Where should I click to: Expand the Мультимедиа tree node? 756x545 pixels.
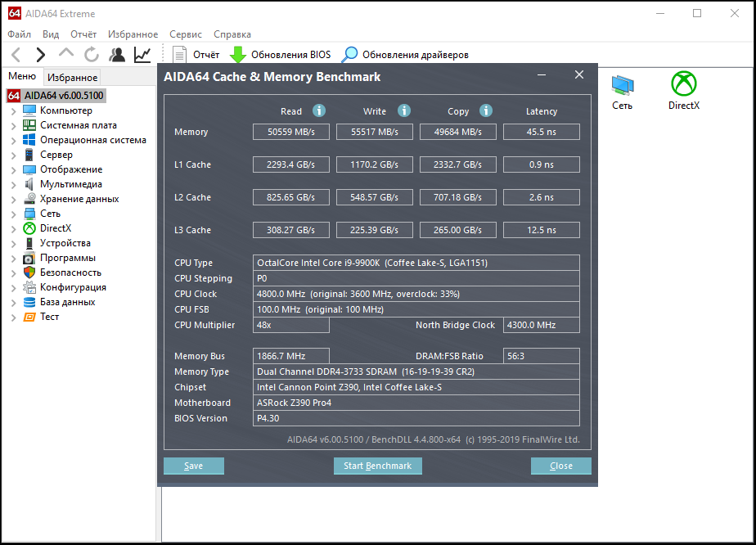(13, 185)
